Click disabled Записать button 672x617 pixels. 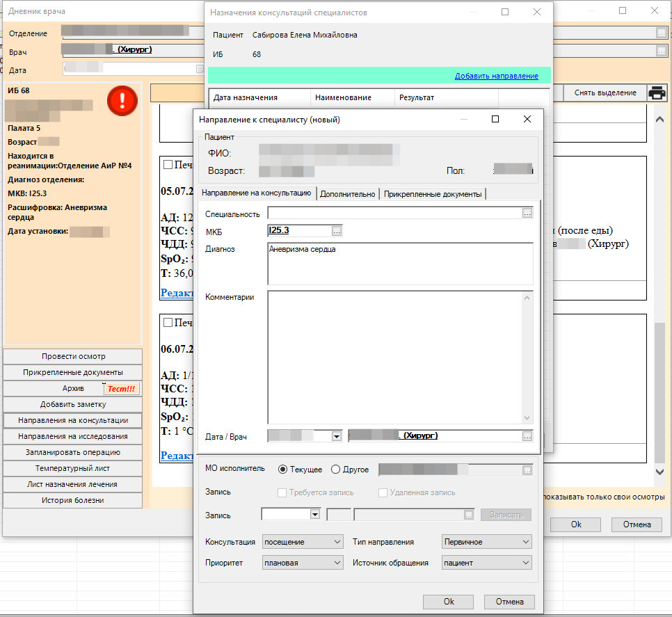506,515
